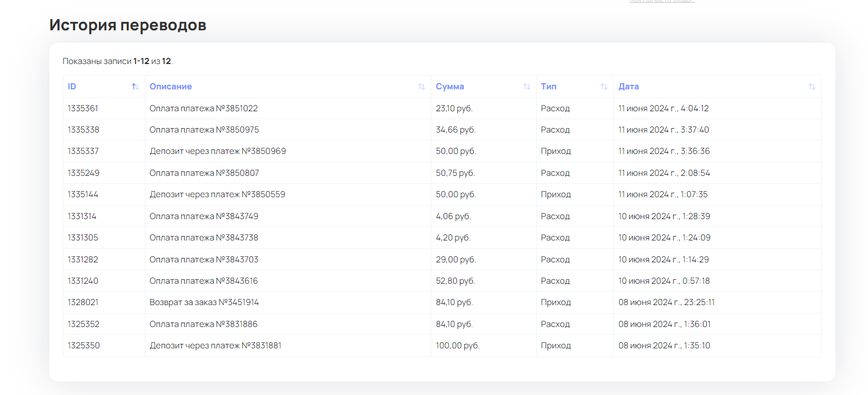Click the sort arrows in the Тип column

point(604,87)
